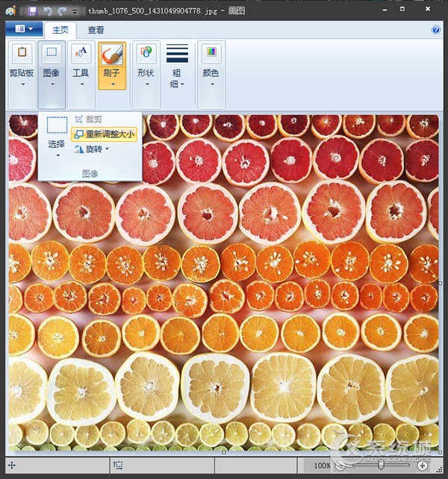Click the canvas bottom edge resize handle

coord(224,452)
